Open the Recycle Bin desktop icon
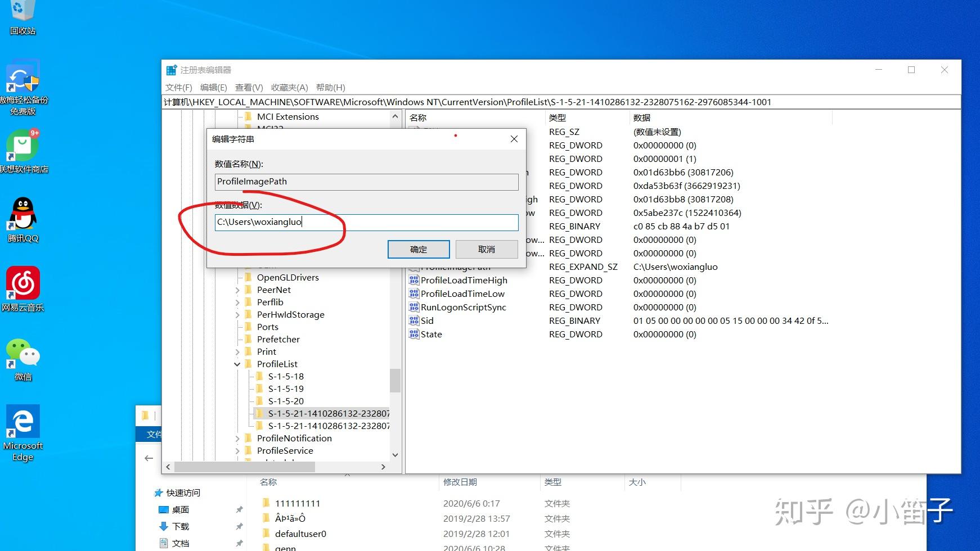The height and width of the screenshot is (551, 980). tap(23, 16)
